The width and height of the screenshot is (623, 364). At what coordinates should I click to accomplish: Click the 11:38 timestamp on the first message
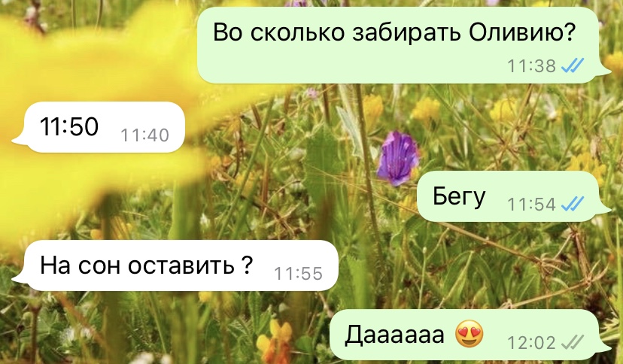[532, 66]
